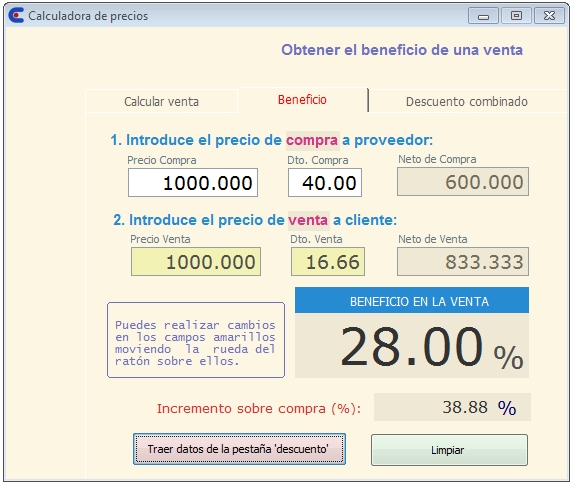576x487 pixels.
Task: Click the yellow Precio Venta field
Action: pos(196,261)
